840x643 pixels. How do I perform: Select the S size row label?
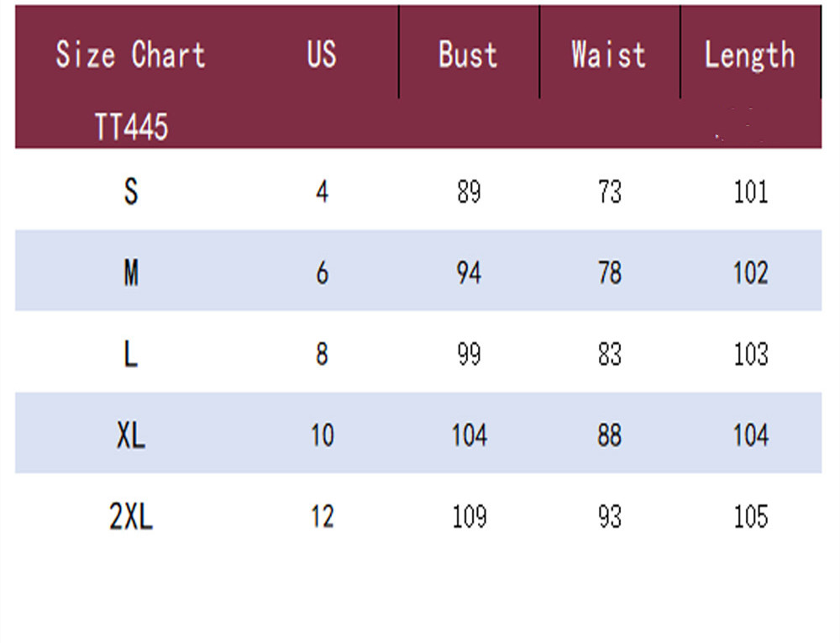coord(131,192)
